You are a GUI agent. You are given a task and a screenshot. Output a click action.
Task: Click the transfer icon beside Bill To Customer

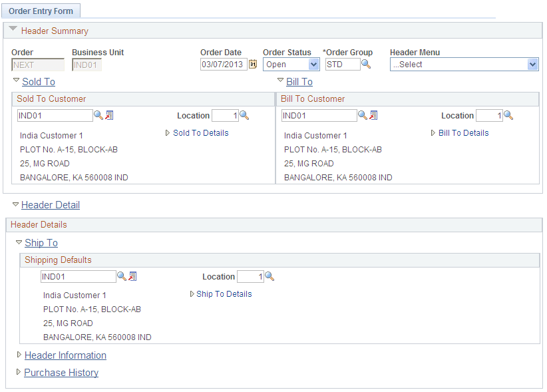[373, 115]
